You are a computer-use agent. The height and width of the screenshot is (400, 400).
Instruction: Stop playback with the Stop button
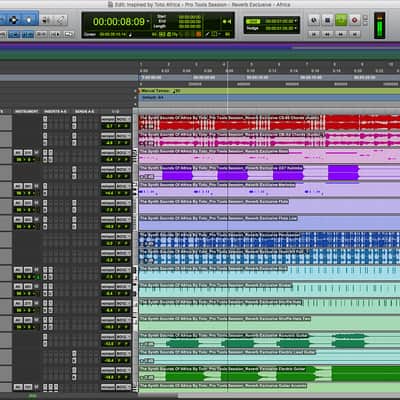click(x=328, y=20)
